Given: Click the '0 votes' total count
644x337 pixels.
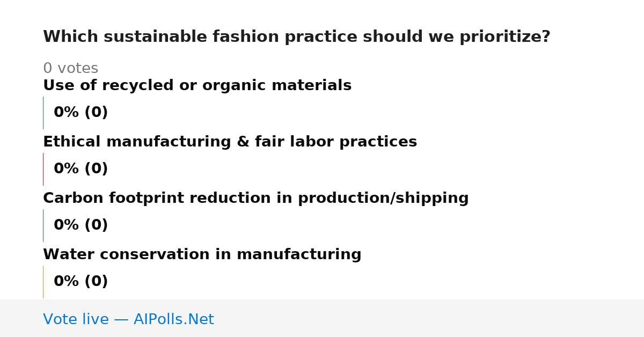Looking at the screenshot, I should click(x=70, y=68).
